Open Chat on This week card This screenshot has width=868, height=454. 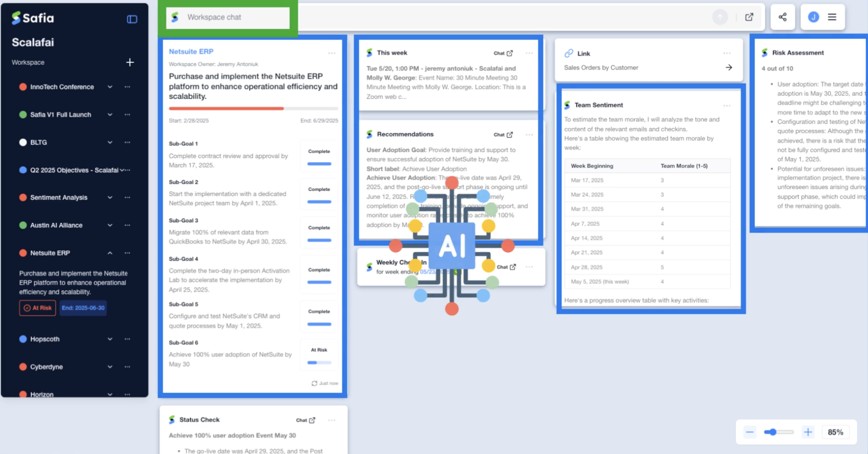click(x=503, y=53)
